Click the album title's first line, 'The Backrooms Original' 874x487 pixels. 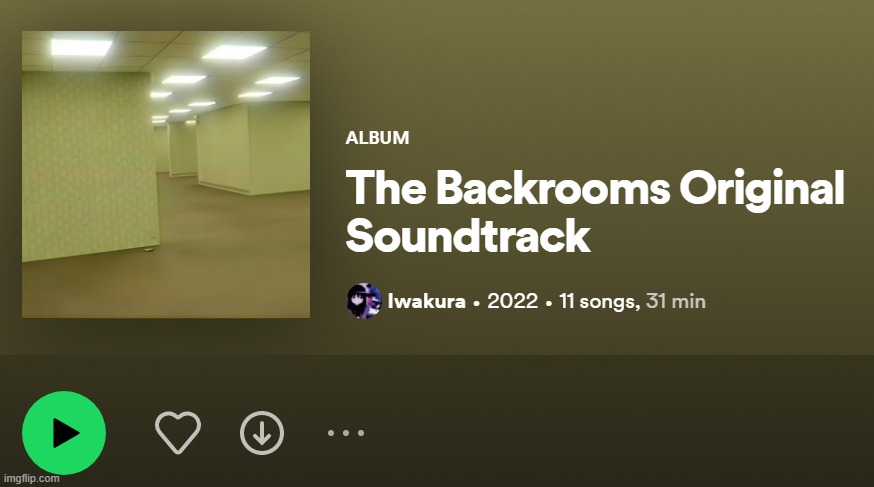[595, 188]
